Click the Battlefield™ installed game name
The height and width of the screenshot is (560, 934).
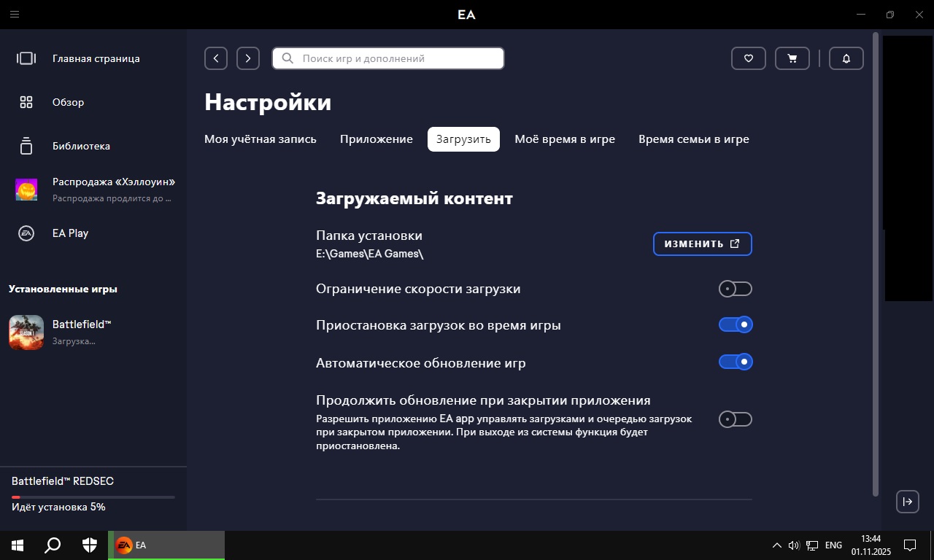coord(82,324)
